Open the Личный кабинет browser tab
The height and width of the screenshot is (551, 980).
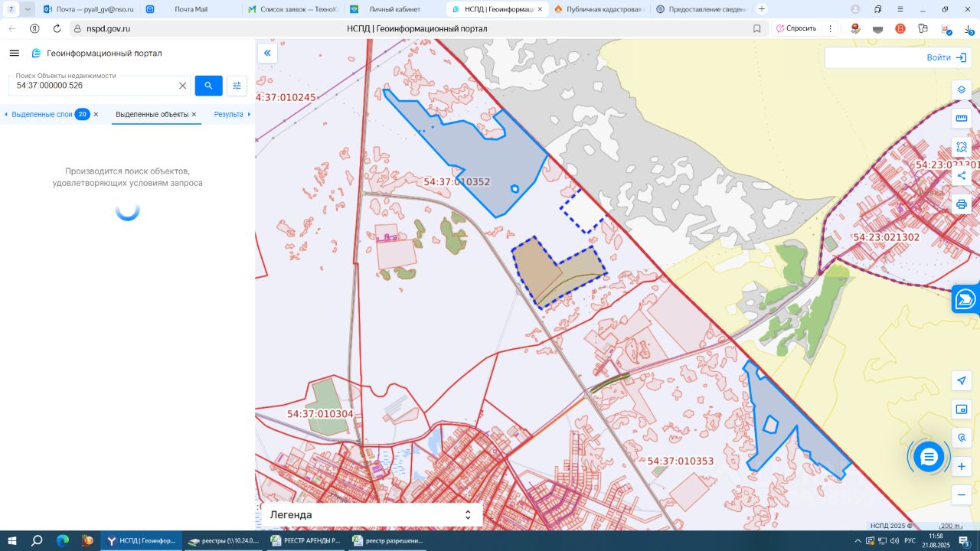click(394, 9)
